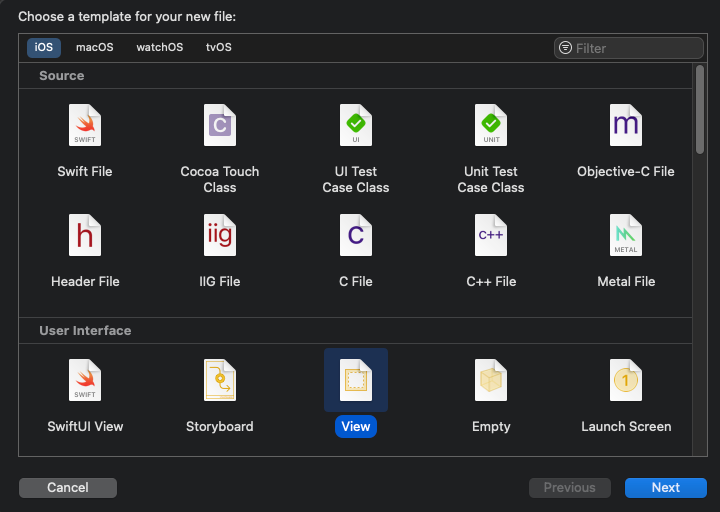The height and width of the screenshot is (512, 720).
Task: Switch to the iOS platform tab
Action: pyautogui.click(x=44, y=47)
